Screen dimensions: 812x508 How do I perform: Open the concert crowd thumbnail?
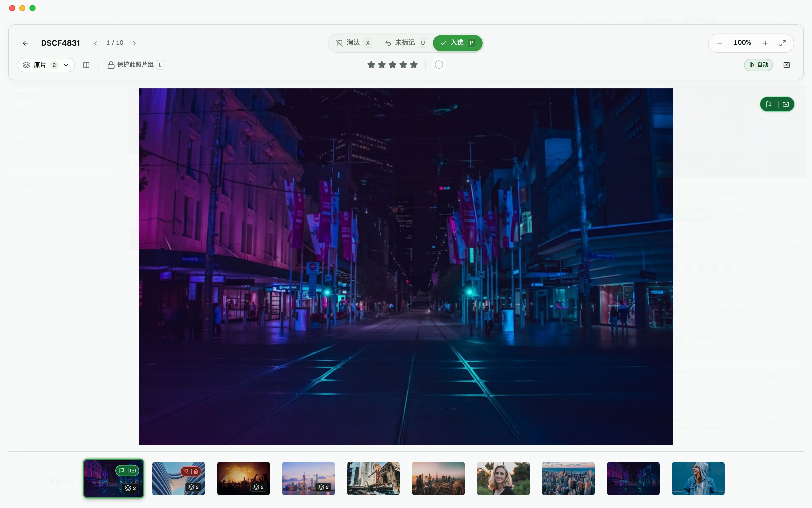click(x=244, y=479)
